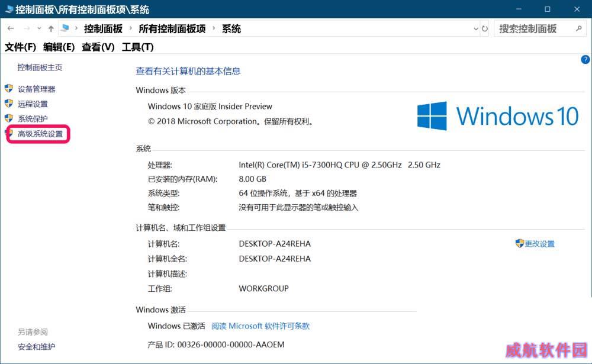The image size is (592, 364).
Task: Click the full computer name after 计算机全名:
Action: coord(275,259)
